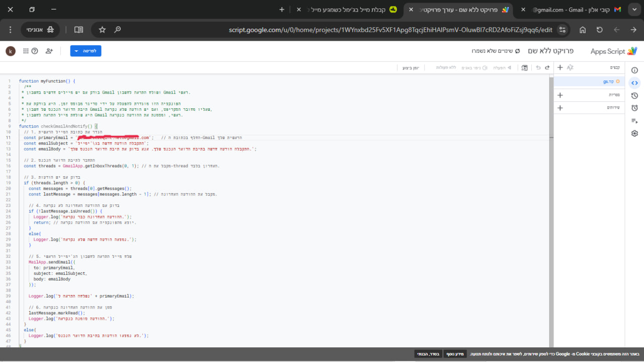Open Chrome three-dot menu
The image size is (644, 362).
pyautogui.click(x=10, y=30)
